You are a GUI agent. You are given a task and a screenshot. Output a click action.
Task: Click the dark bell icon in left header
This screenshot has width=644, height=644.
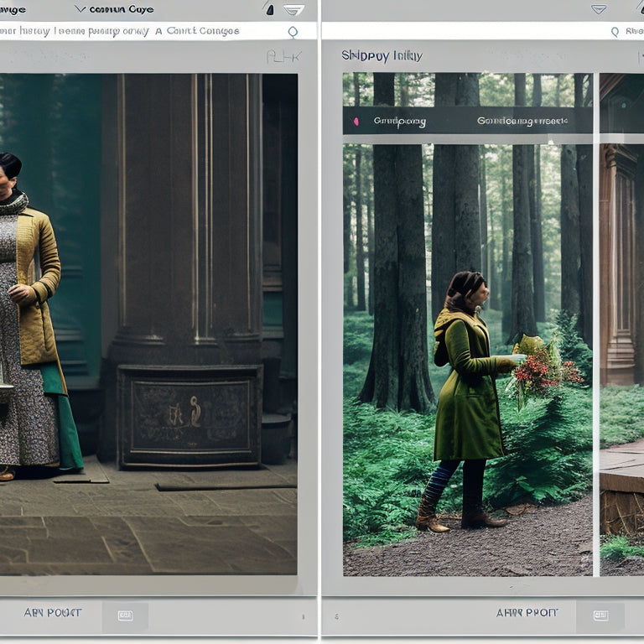coord(269,9)
